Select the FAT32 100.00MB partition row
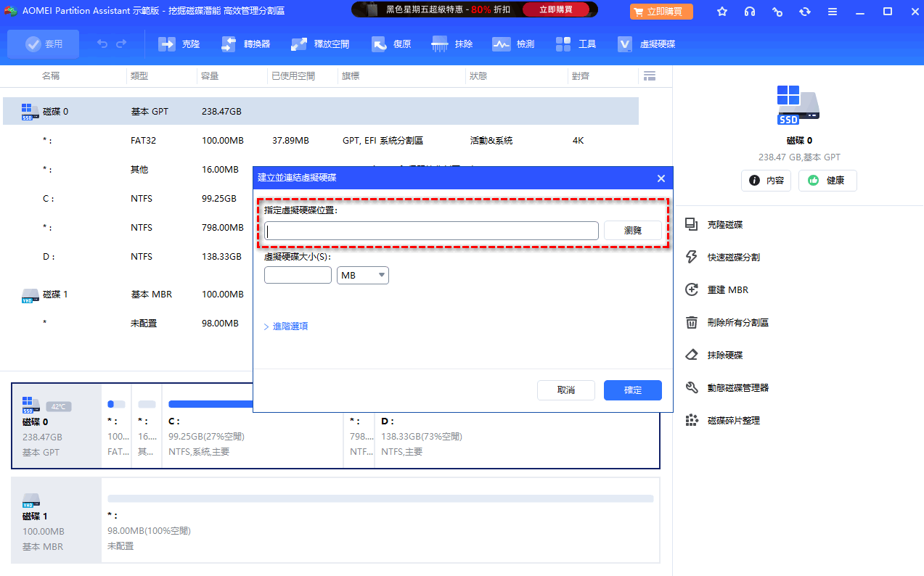 pos(321,141)
